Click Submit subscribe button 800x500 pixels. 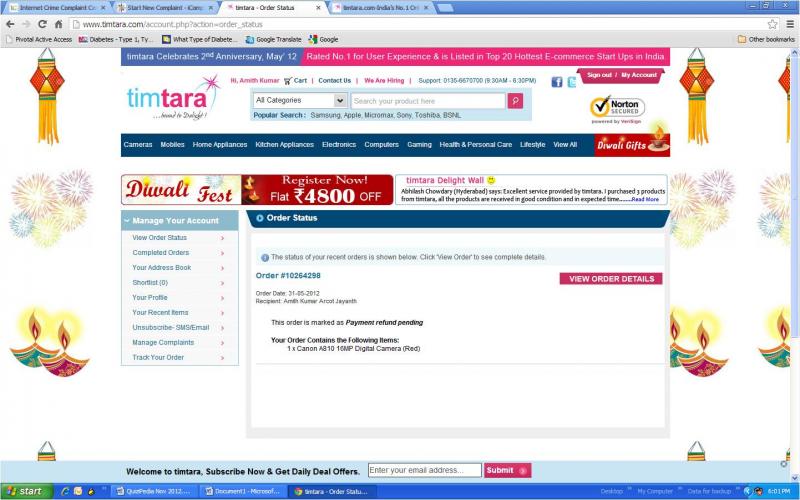(508, 470)
